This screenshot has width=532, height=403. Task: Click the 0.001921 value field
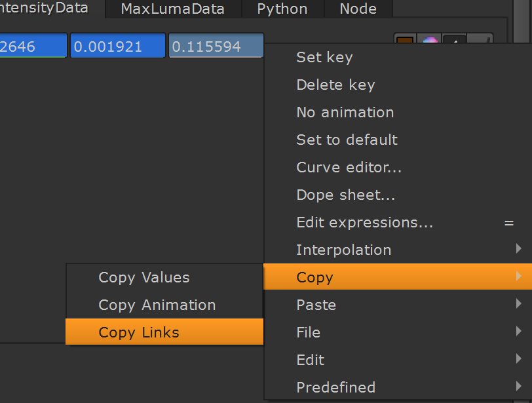coord(118,46)
